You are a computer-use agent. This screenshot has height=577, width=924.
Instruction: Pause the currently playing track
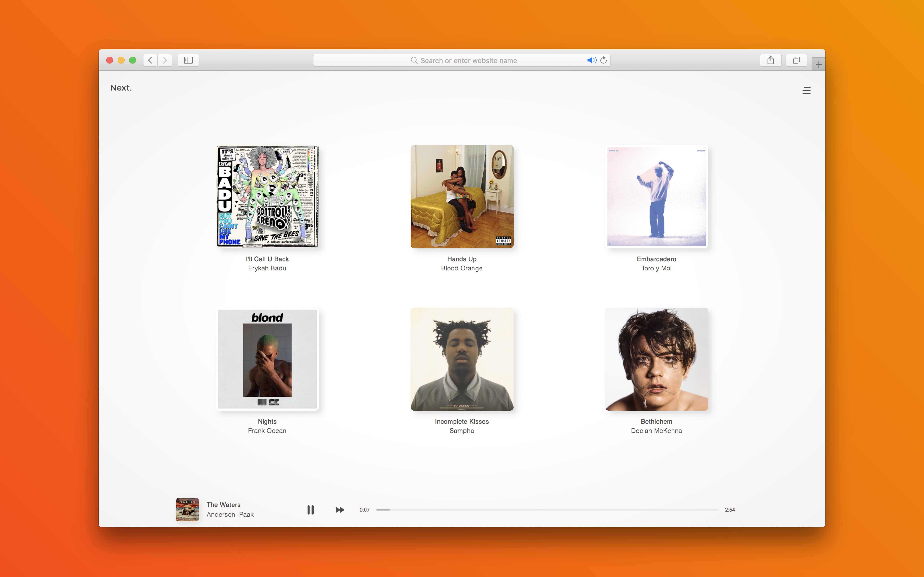pyautogui.click(x=310, y=510)
